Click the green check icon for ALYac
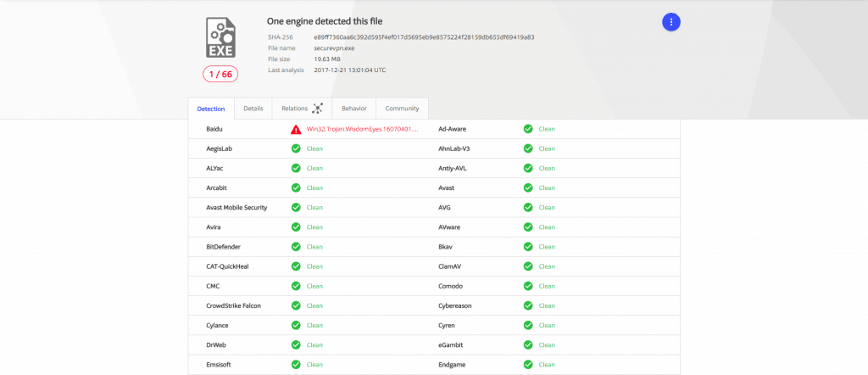This screenshot has height=375, width=868. [x=296, y=168]
